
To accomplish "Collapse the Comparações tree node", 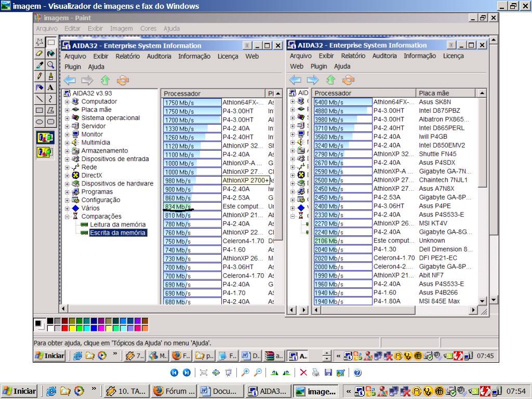I will (x=67, y=217).
